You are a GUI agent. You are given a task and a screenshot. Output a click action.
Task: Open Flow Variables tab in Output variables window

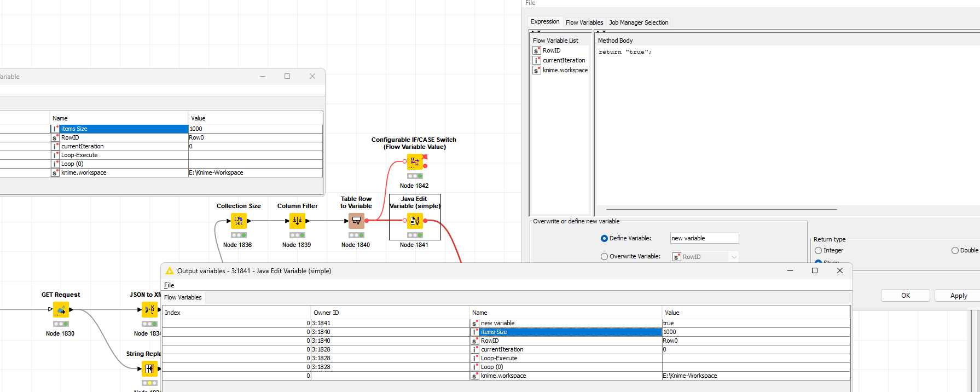pyautogui.click(x=183, y=297)
